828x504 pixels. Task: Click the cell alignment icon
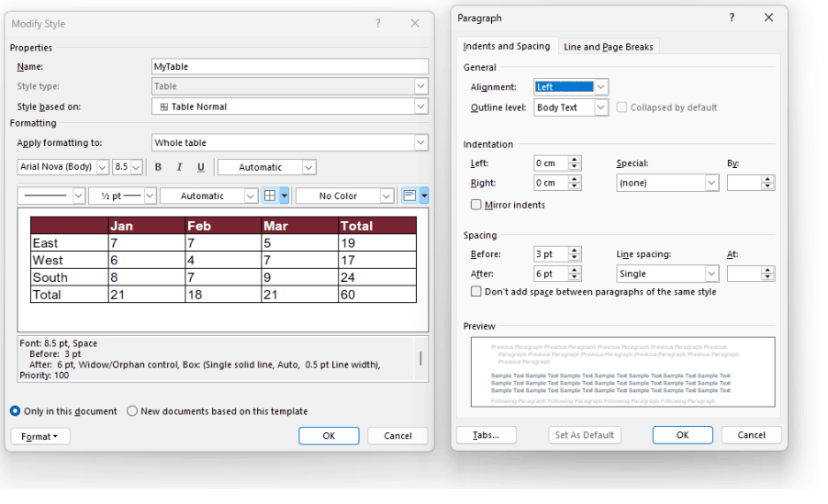click(x=409, y=196)
